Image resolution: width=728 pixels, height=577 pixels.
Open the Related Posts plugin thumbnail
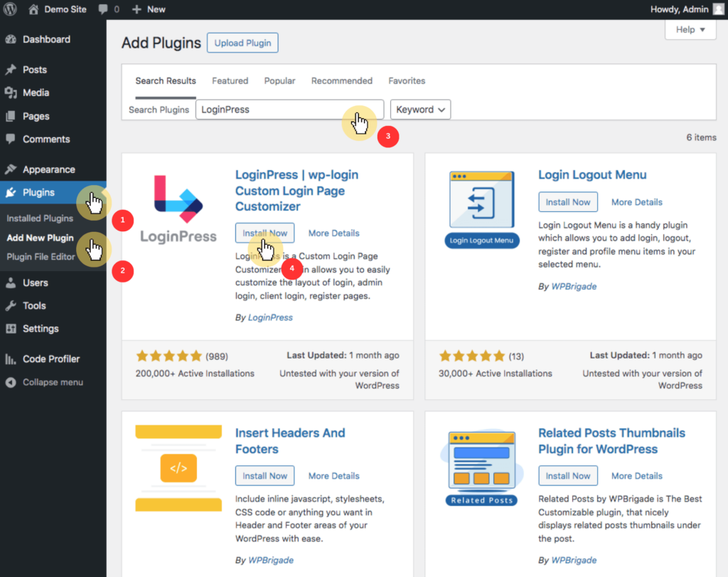click(x=482, y=467)
